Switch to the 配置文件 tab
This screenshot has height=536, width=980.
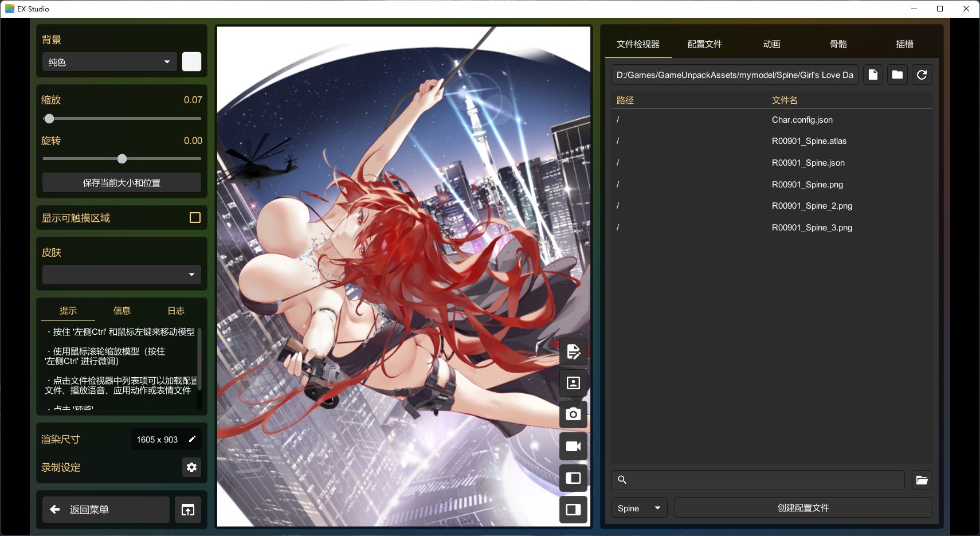(705, 44)
